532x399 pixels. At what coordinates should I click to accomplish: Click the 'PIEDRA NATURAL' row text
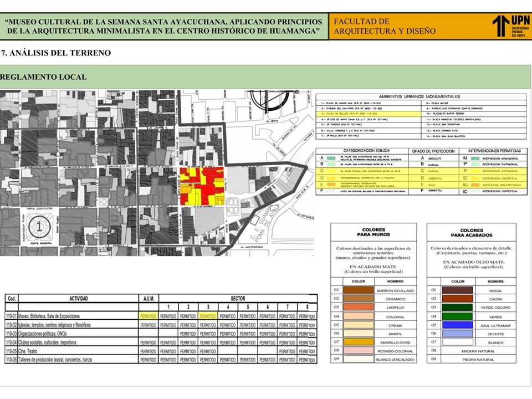(478, 359)
